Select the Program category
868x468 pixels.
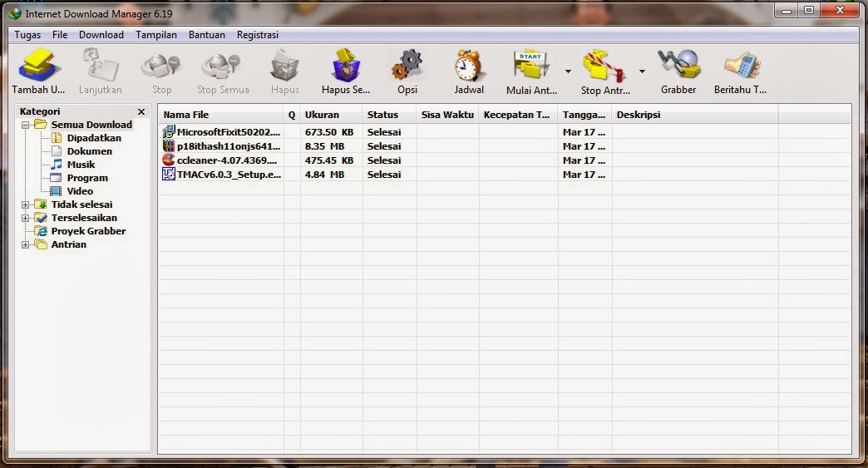click(87, 178)
